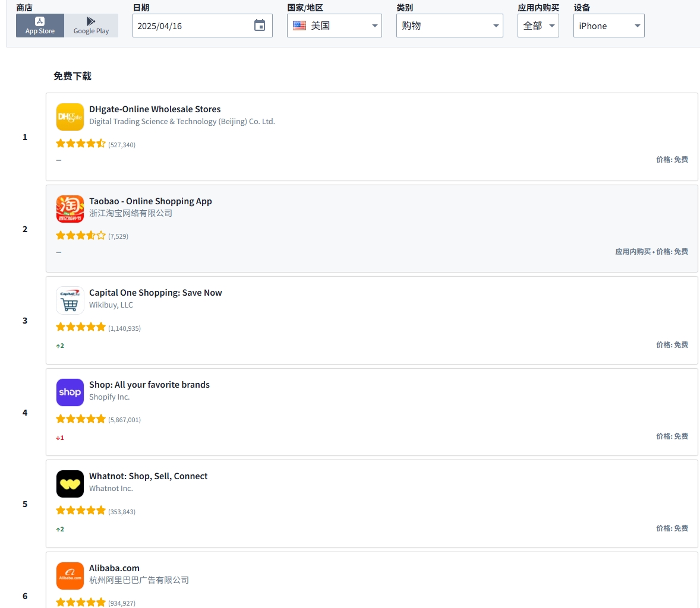Click the Taobao 应用内购买 price label
Viewport: 700px width, 608px height.
click(x=652, y=252)
